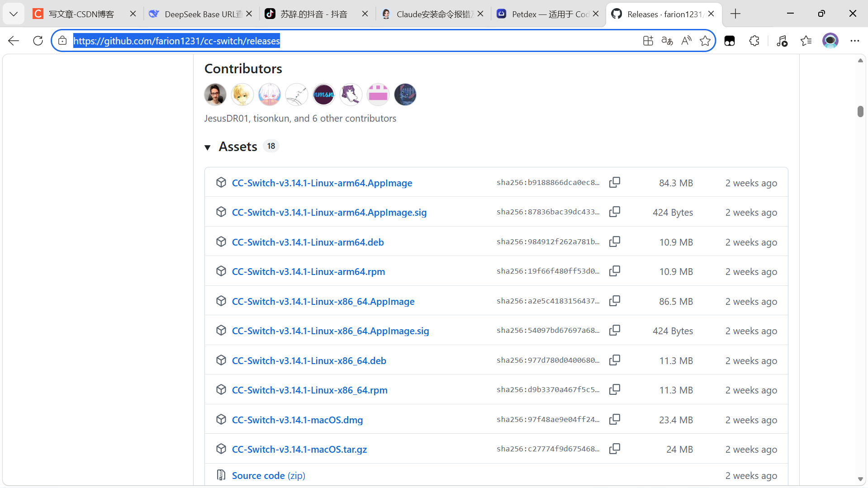This screenshot has height=488, width=868.
Task: Download Source code (zip)
Action: 269,475
